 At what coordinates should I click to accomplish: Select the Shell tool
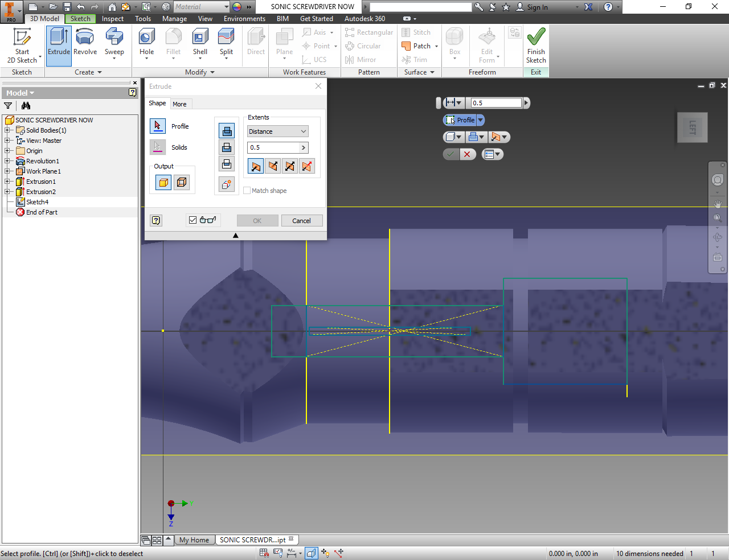click(x=200, y=42)
